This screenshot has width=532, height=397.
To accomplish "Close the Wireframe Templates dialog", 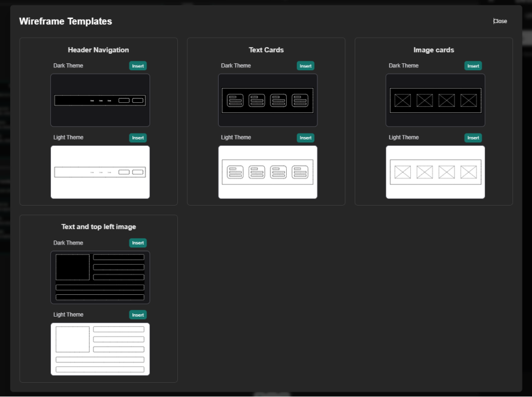I will coord(499,21).
